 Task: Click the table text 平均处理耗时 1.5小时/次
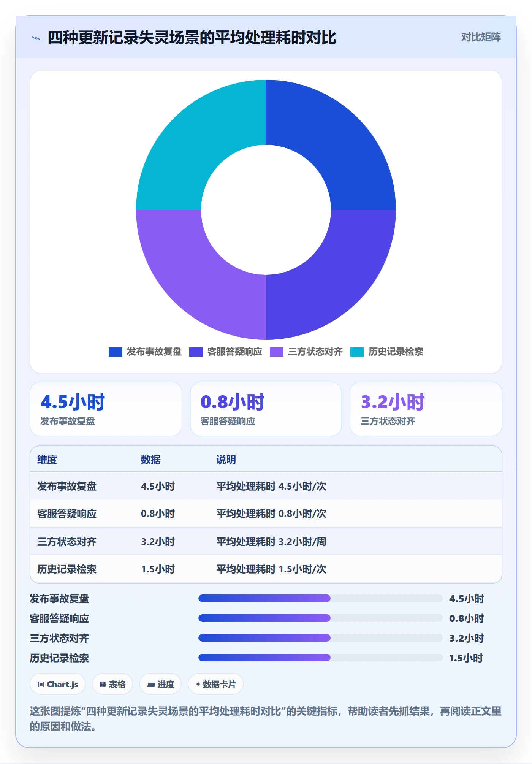[271, 569]
